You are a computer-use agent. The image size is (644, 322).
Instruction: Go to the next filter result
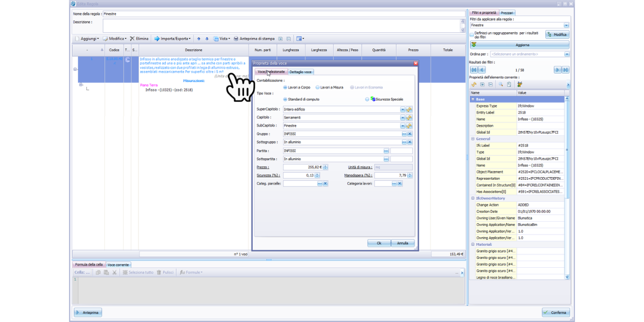[x=558, y=70]
